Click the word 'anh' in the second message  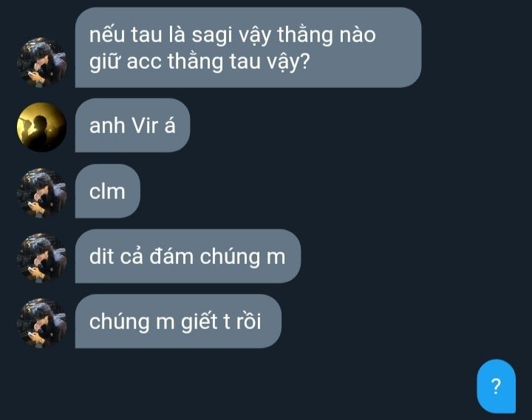(x=107, y=126)
